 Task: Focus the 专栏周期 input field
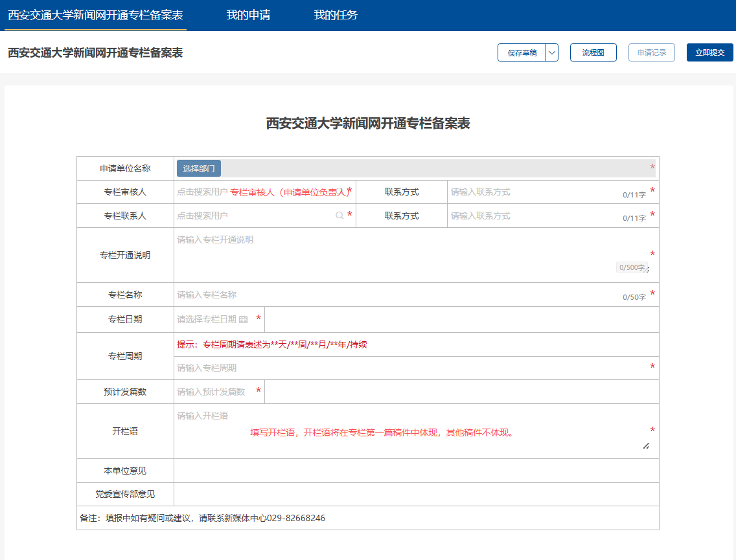[408, 368]
